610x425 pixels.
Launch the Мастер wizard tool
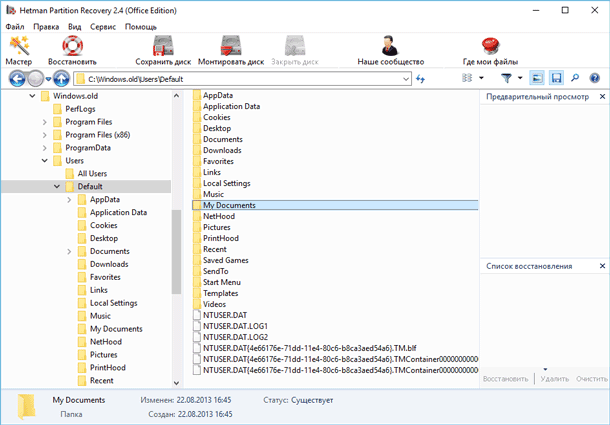point(19,51)
